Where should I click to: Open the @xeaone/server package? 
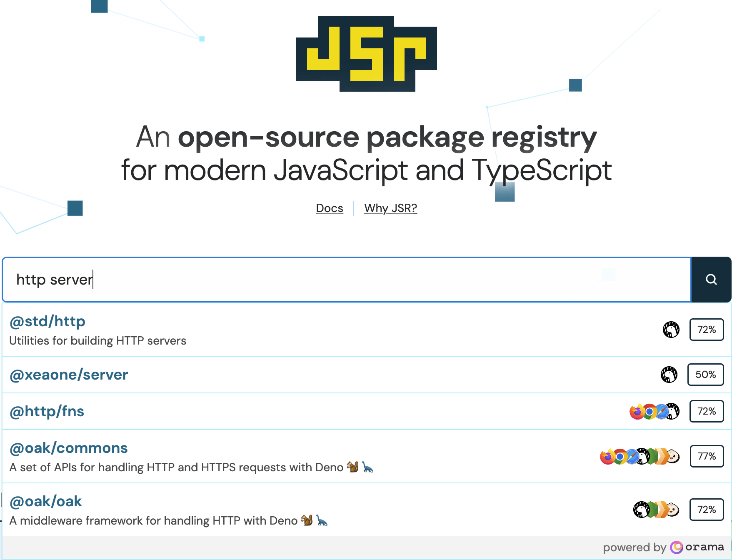pyautogui.click(x=69, y=375)
